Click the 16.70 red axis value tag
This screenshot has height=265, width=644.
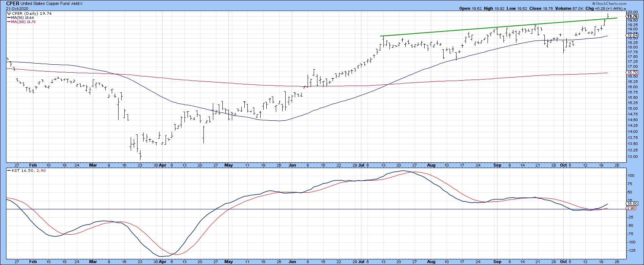click(632, 72)
